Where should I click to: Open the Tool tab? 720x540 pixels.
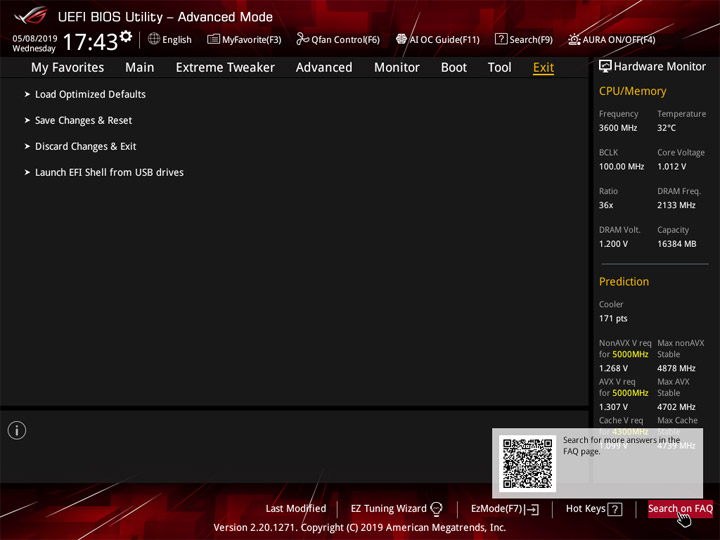tap(499, 68)
